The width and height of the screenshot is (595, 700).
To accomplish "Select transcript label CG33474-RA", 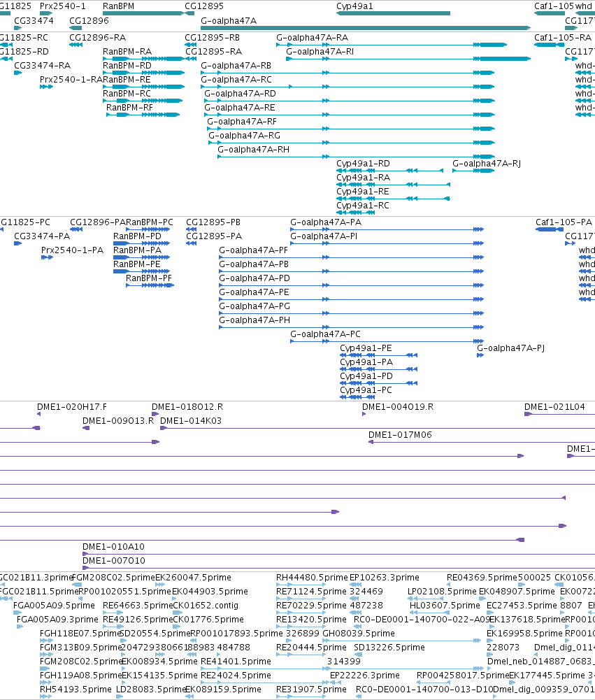I will tap(42, 66).
